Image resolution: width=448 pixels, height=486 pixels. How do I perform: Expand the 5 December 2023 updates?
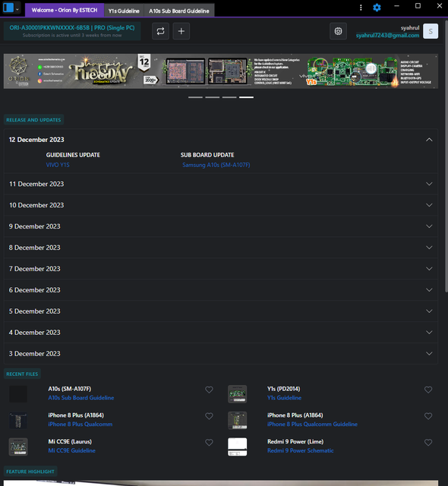click(221, 311)
